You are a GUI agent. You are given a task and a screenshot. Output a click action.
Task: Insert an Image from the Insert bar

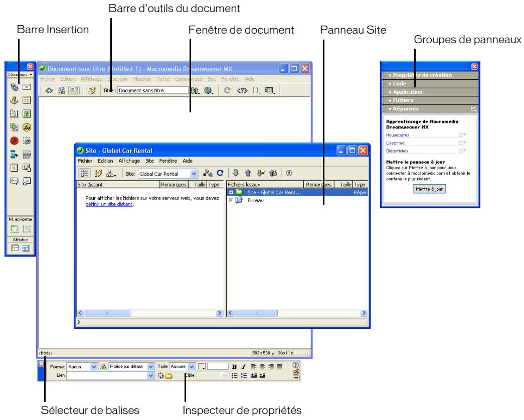coord(27,114)
